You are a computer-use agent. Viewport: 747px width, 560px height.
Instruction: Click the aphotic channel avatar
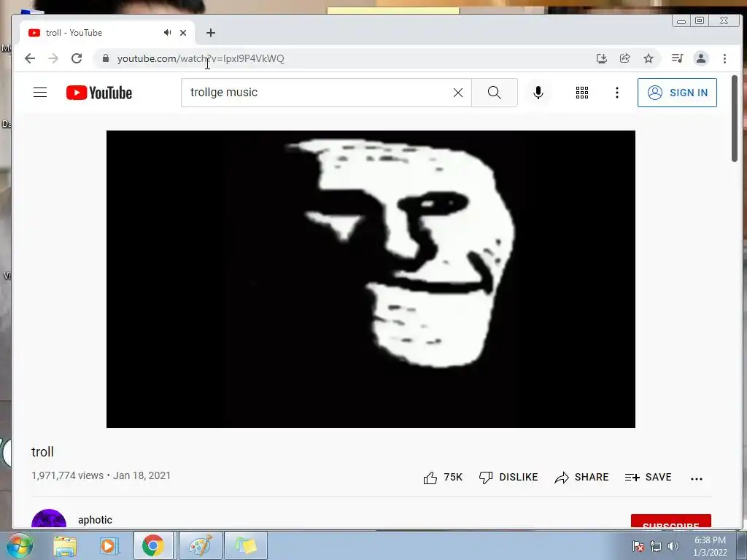point(49,519)
